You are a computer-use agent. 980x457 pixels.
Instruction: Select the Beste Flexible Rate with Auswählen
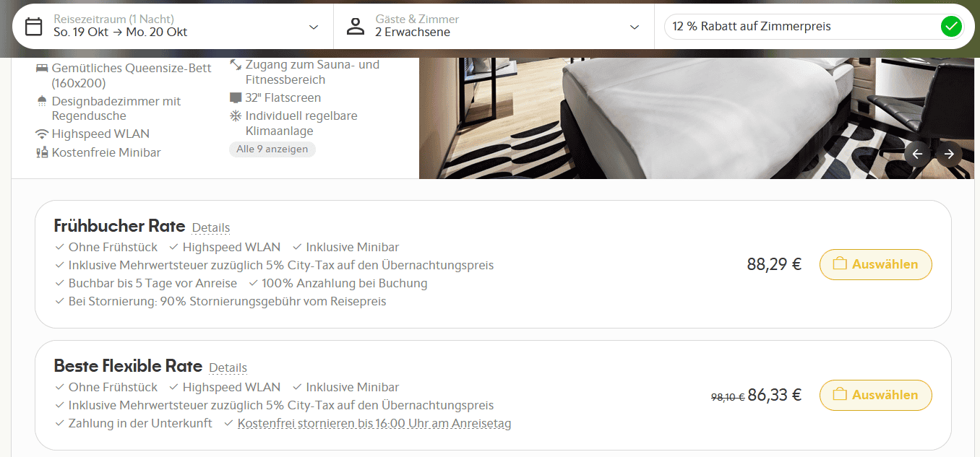[875, 395]
